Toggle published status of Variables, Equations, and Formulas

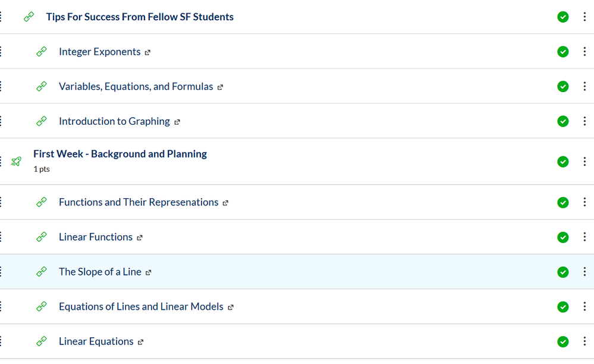point(563,87)
